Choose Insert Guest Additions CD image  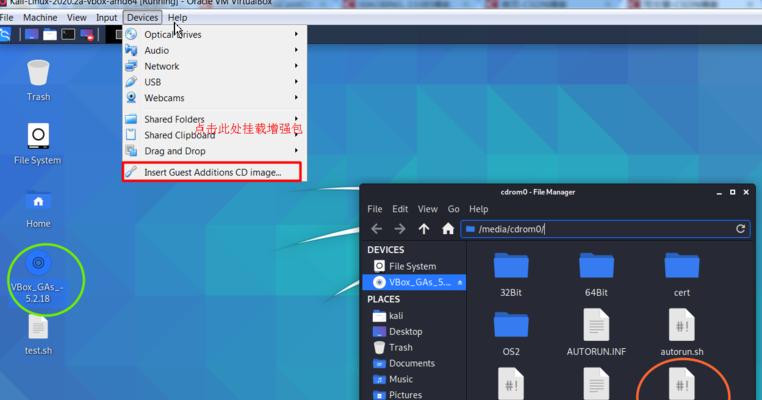click(212, 172)
